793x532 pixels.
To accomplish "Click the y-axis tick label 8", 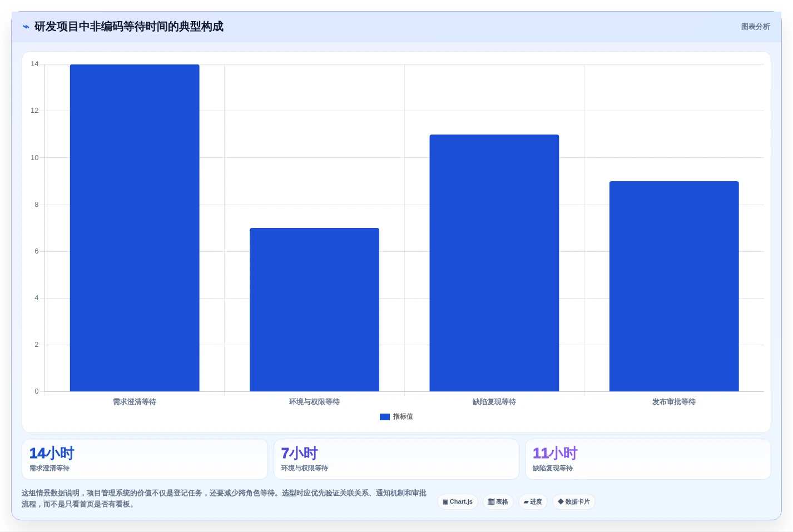I will click(37, 205).
